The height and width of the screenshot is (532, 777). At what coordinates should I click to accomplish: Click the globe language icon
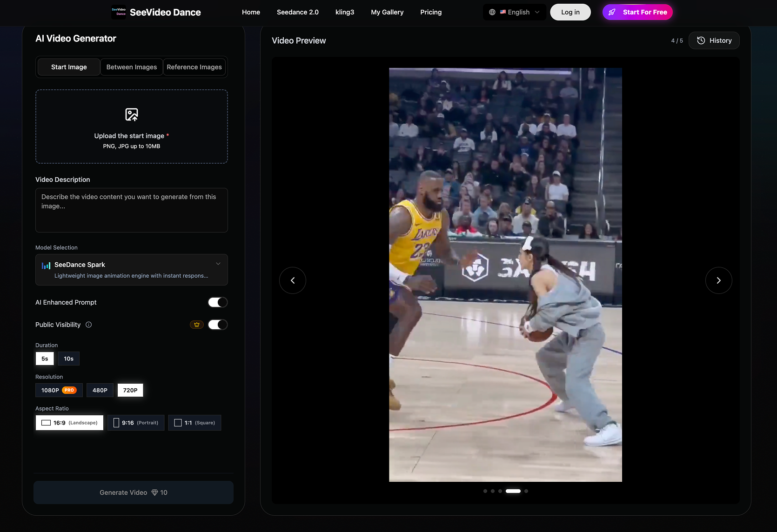click(x=492, y=12)
